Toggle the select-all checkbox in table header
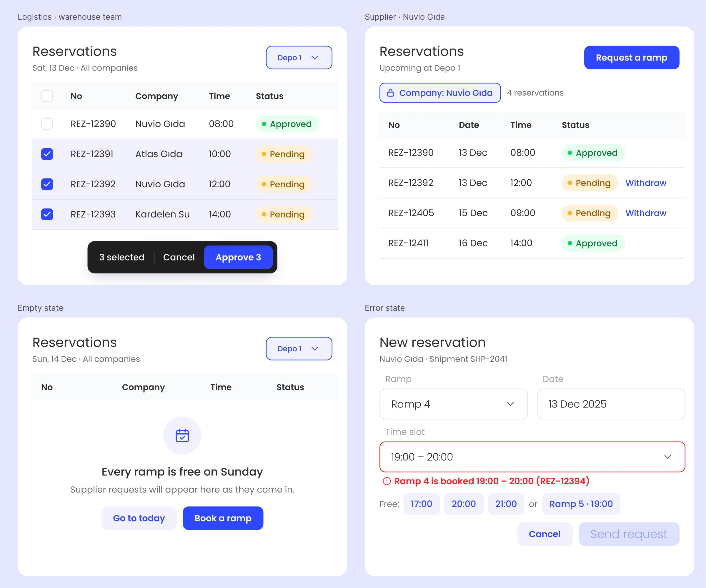Screen dimensions: 706x588 47,96
